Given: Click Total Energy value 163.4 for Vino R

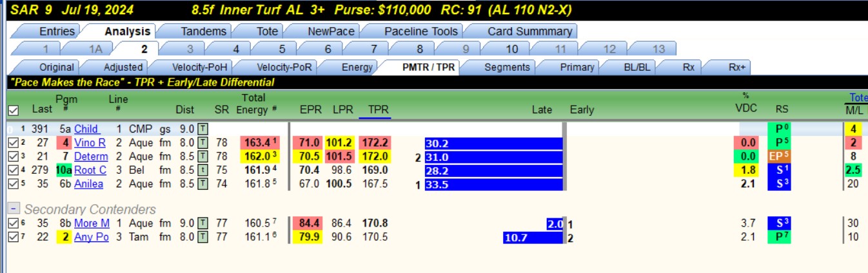Looking at the screenshot, I should pos(259,143).
